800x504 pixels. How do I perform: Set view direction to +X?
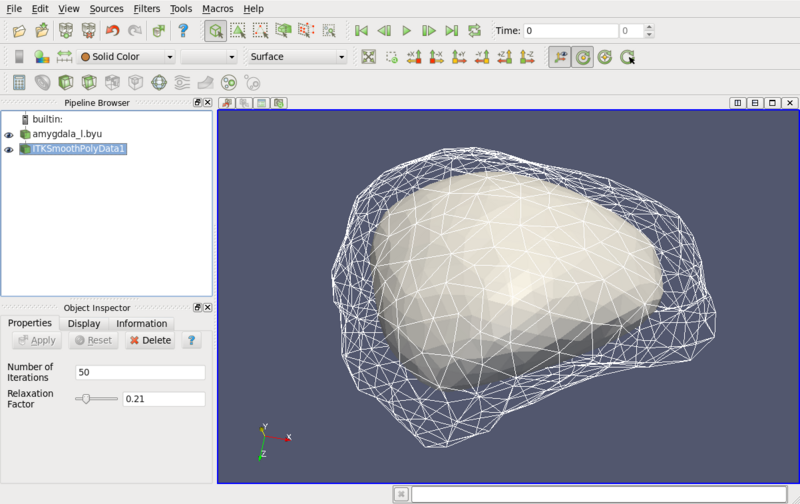click(x=414, y=57)
